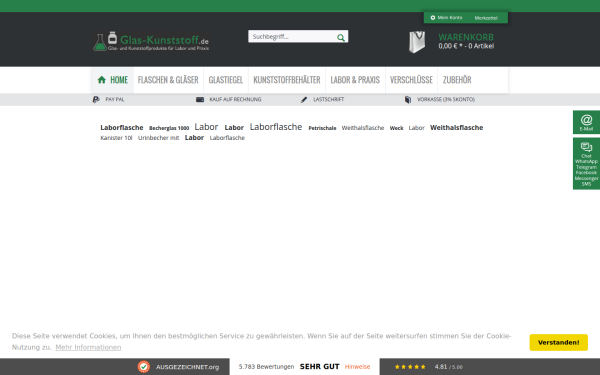The width and height of the screenshot is (600, 375).
Task: Click the 5.783 Bewertungen text
Action: [x=266, y=367]
